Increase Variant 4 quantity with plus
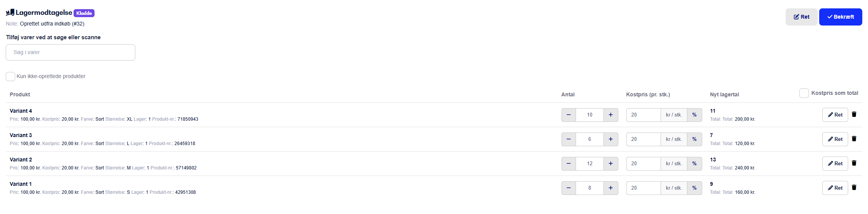 [611, 115]
